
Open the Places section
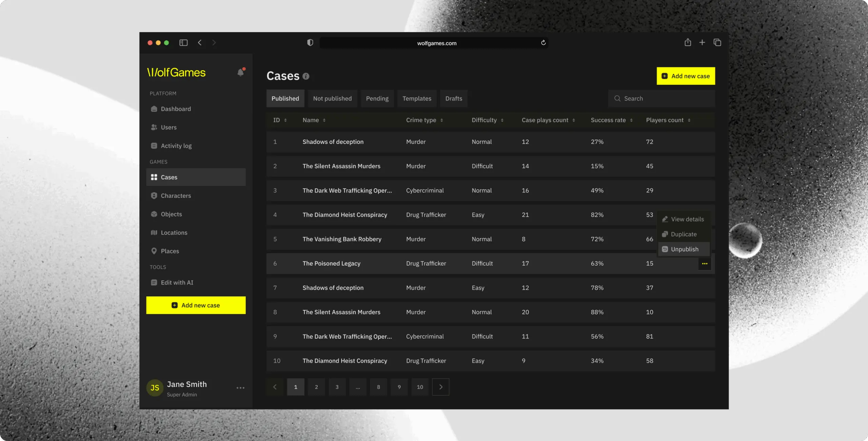170,251
